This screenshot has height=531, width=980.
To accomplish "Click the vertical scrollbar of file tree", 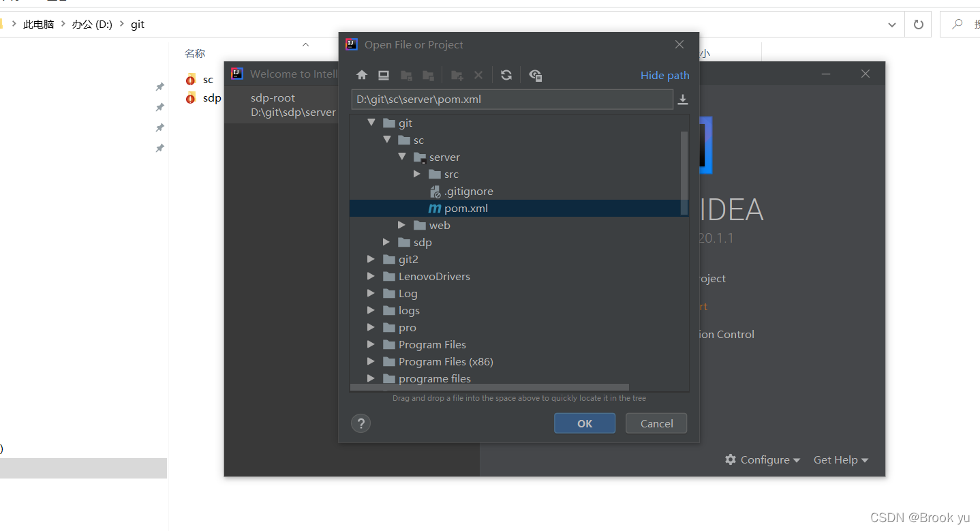I will pos(684,174).
